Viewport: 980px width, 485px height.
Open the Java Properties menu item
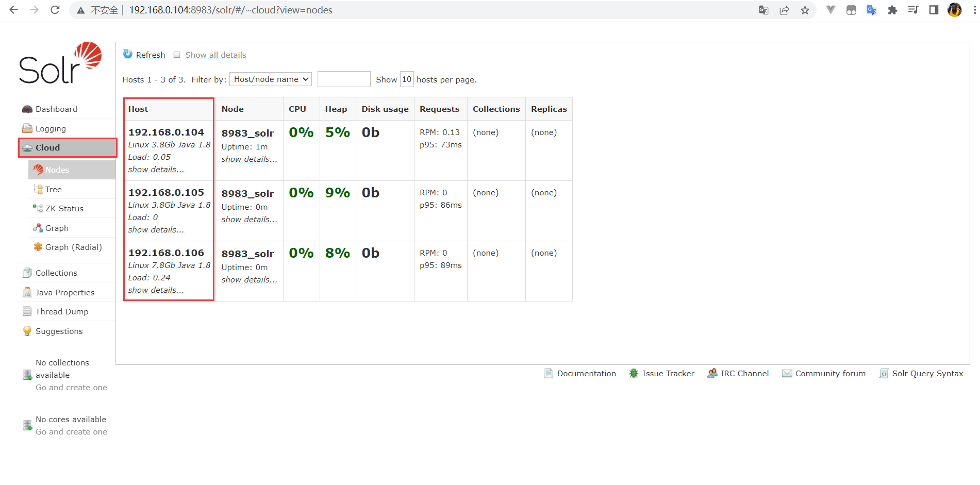click(x=67, y=292)
